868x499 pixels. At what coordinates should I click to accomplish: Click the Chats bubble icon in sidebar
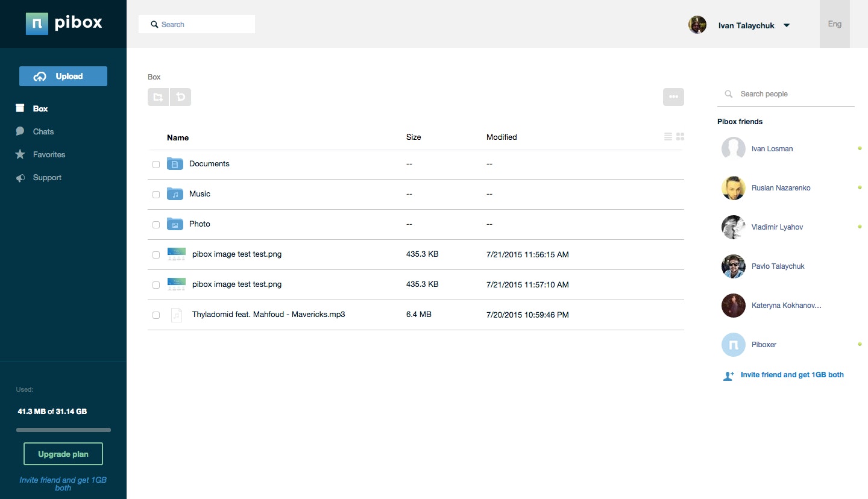click(x=20, y=131)
